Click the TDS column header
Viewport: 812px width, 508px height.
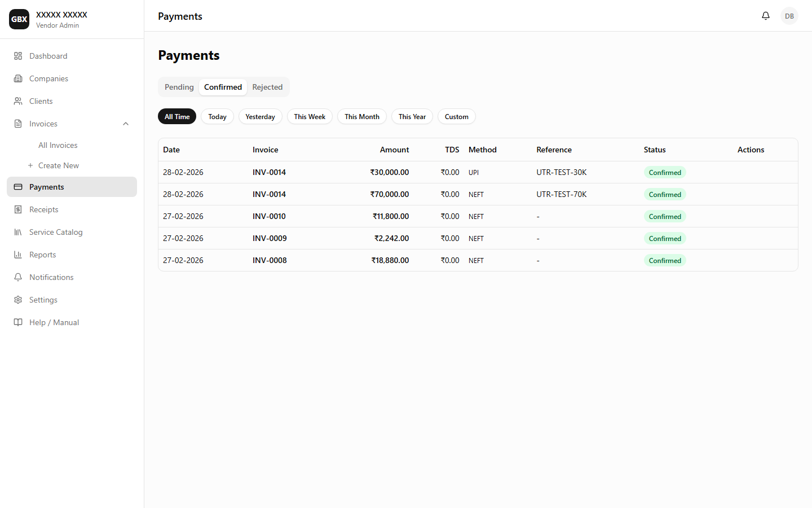click(452, 150)
